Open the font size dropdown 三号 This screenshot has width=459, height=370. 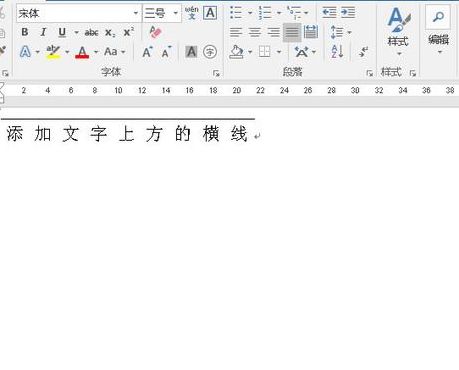(176, 13)
